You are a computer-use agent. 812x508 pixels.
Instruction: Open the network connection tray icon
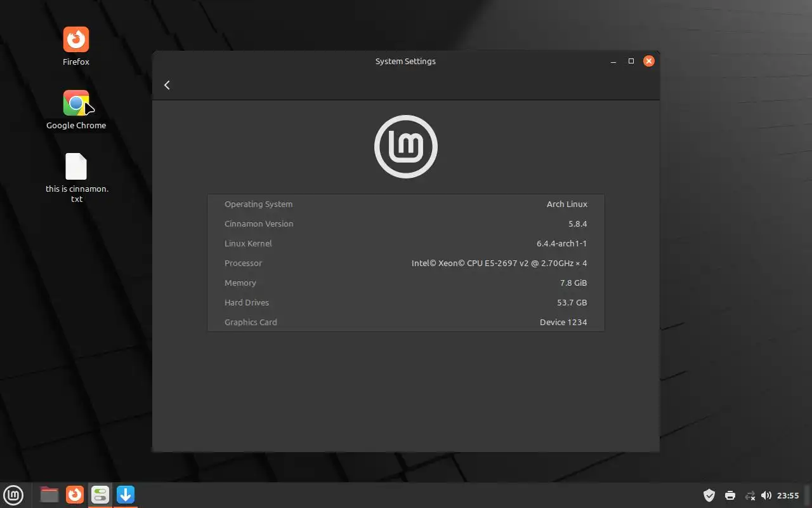[750, 495]
